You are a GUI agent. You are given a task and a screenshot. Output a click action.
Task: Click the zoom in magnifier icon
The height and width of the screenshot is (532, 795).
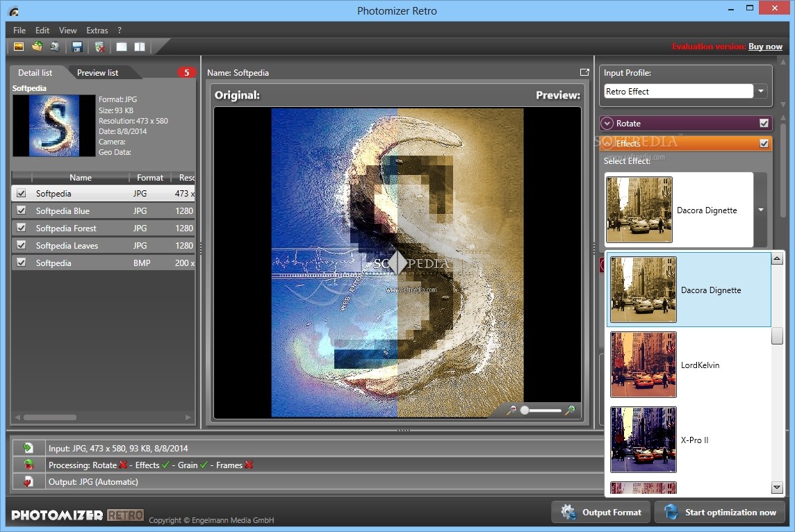point(570,410)
